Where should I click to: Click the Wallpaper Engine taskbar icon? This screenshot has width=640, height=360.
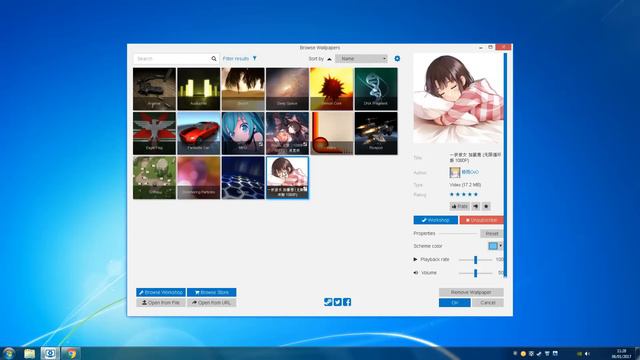[50, 353]
